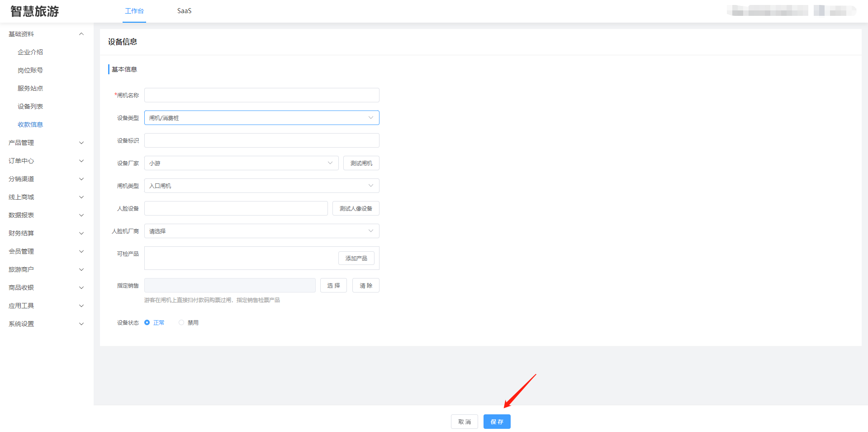This screenshot has width=868, height=432.
Task: Expand the 系统设置 menu chevron
Action: pyautogui.click(x=81, y=324)
